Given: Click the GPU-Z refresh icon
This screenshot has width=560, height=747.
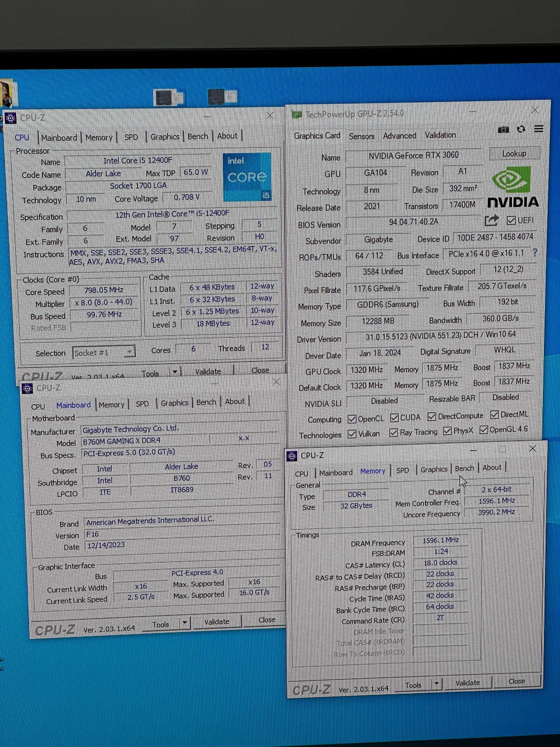Looking at the screenshot, I should [521, 129].
